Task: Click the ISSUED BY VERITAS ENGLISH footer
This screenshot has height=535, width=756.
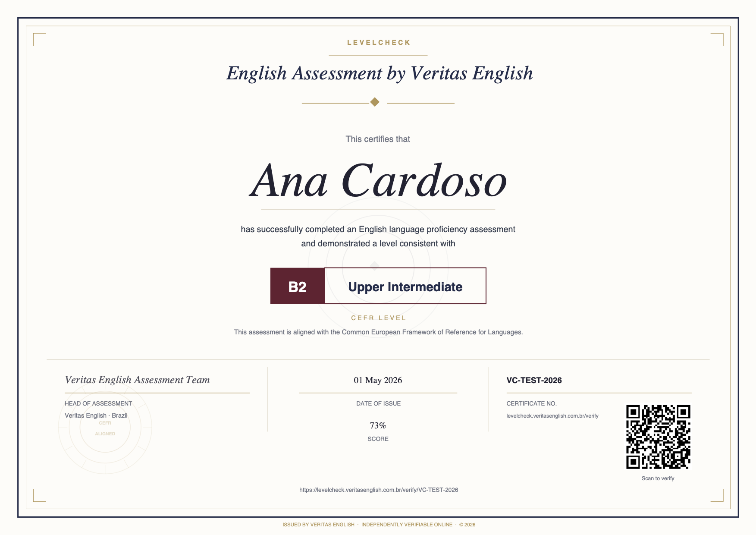Action: pos(318,525)
